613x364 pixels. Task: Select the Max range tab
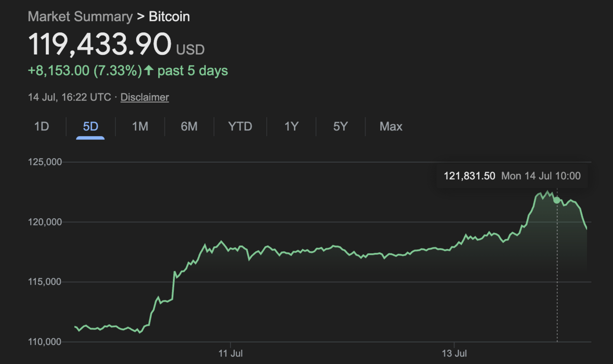[x=391, y=127]
